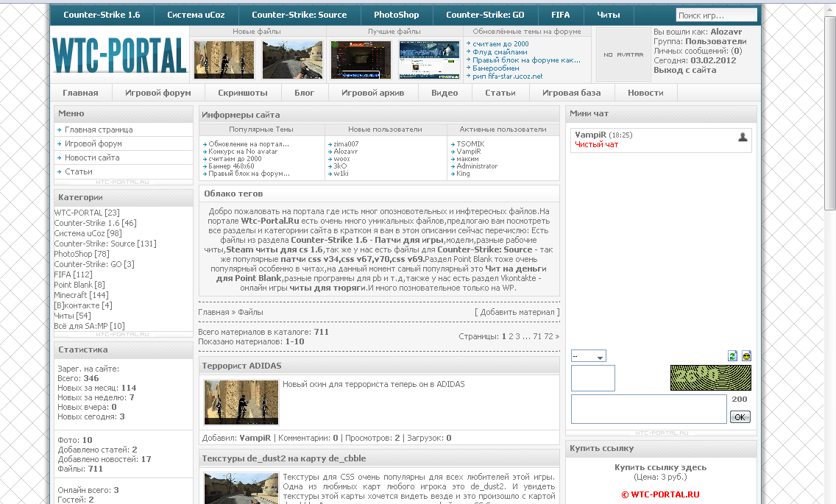Open Блог in navigation bar
Image resolution: width=836 pixels, height=504 pixels.
(305, 93)
